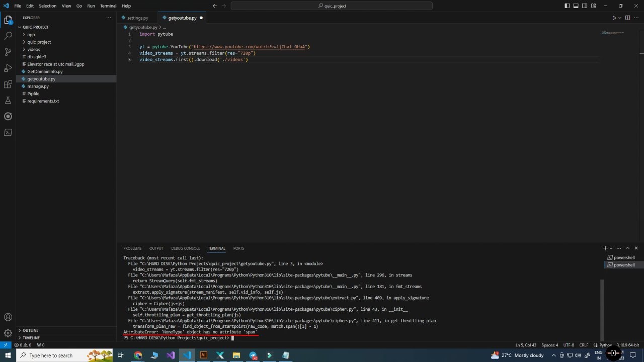Open the Manage gear icon
Image resolution: width=644 pixels, height=362 pixels.
coord(8,333)
